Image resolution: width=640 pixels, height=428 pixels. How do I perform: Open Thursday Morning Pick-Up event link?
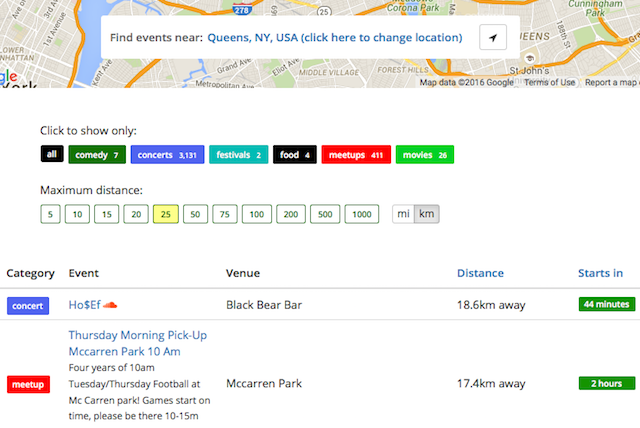[x=137, y=343]
